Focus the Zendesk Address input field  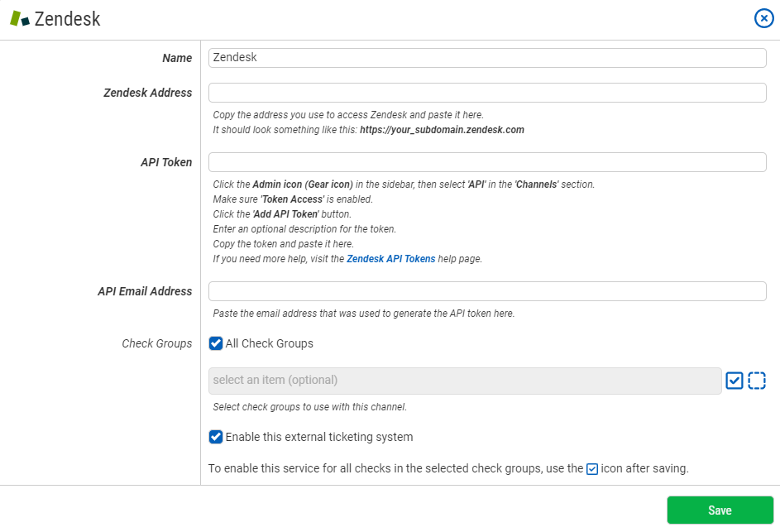click(x=487, y=93)
